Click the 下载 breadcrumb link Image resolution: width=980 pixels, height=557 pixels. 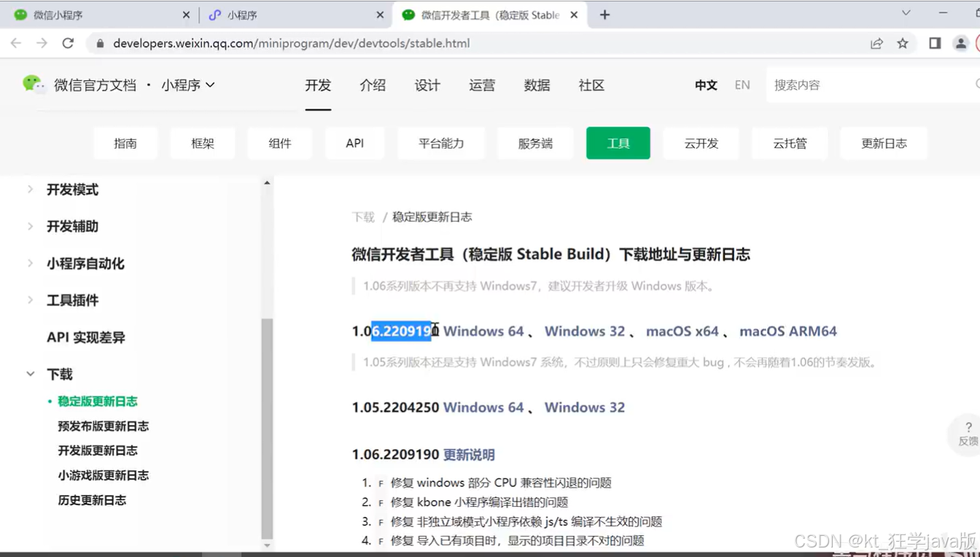363,217
